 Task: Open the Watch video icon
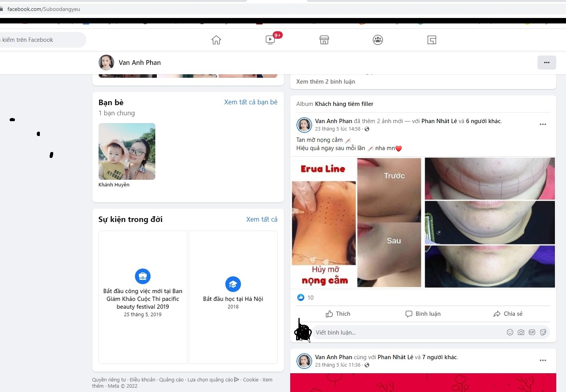[x=270, y=40]
